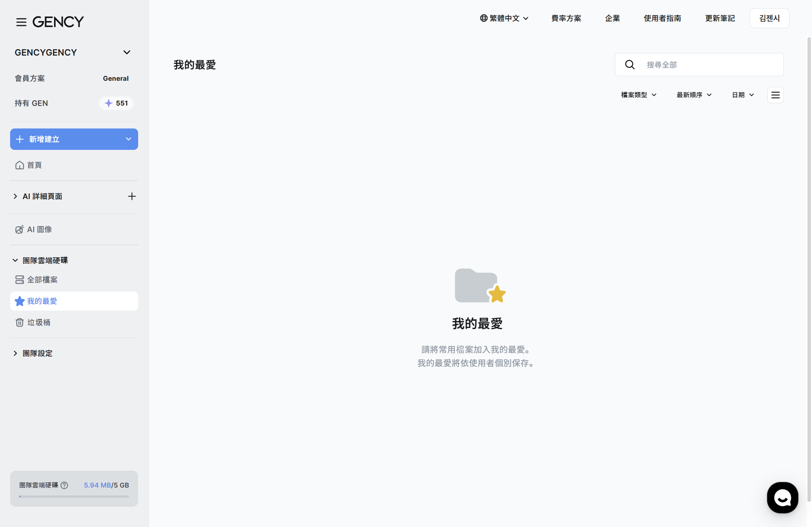Click the search magnifier icon

(x=630, y=65)
